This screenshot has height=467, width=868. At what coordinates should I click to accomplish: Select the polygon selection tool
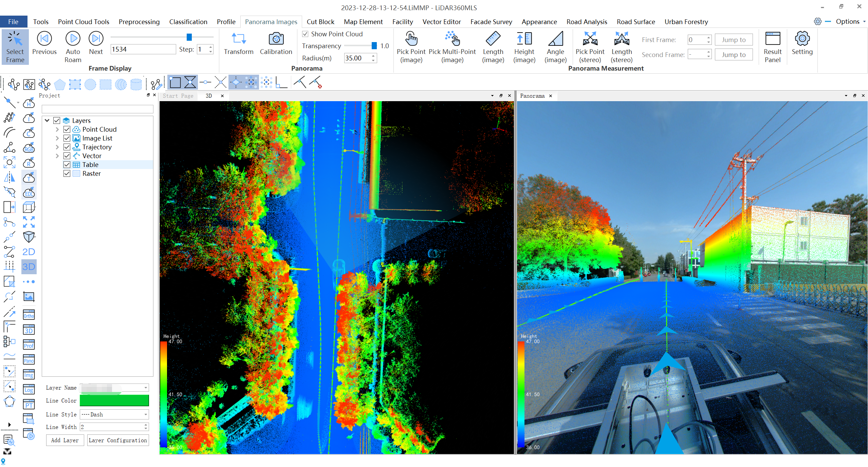point(60,84)
